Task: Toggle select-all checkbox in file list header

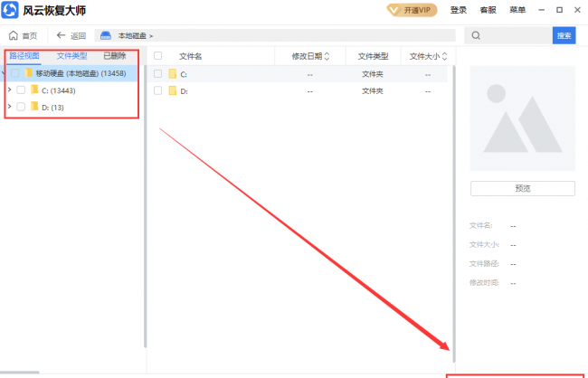Action: click(x=158, y=56)
